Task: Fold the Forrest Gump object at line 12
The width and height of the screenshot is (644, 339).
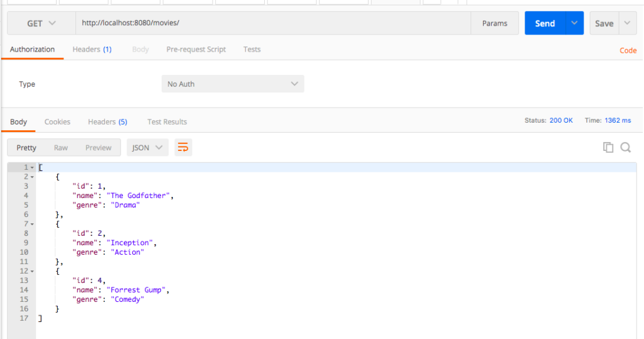Action: point(32,271)
